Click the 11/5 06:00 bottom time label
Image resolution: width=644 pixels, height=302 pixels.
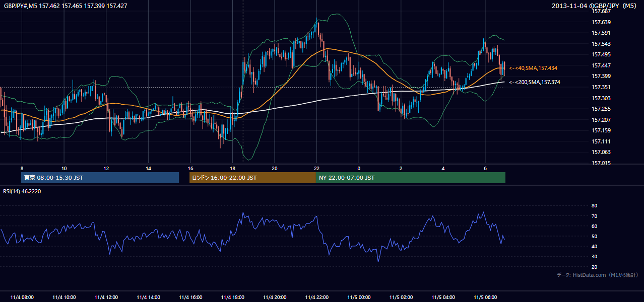(485, 297)
